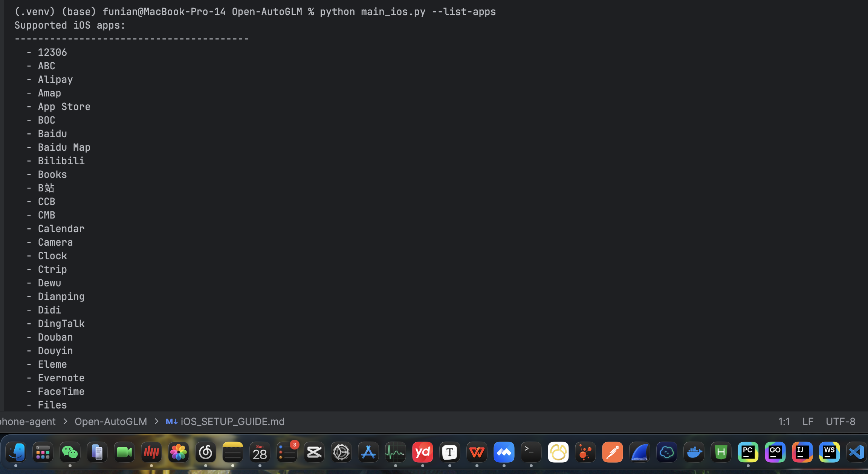The image size is (868, 474).
Task: Launch Postman from the Dock
Action: click(x=612, y=452)
